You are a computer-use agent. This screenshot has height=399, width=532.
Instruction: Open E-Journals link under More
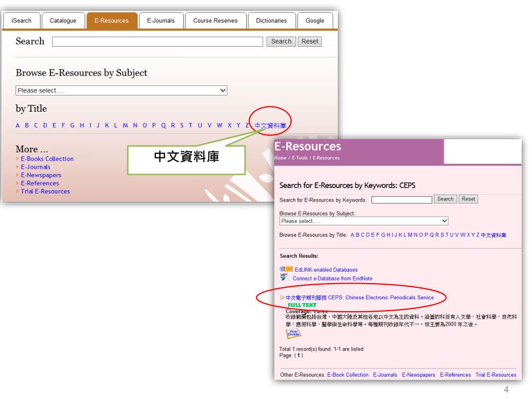coord(36,167)
